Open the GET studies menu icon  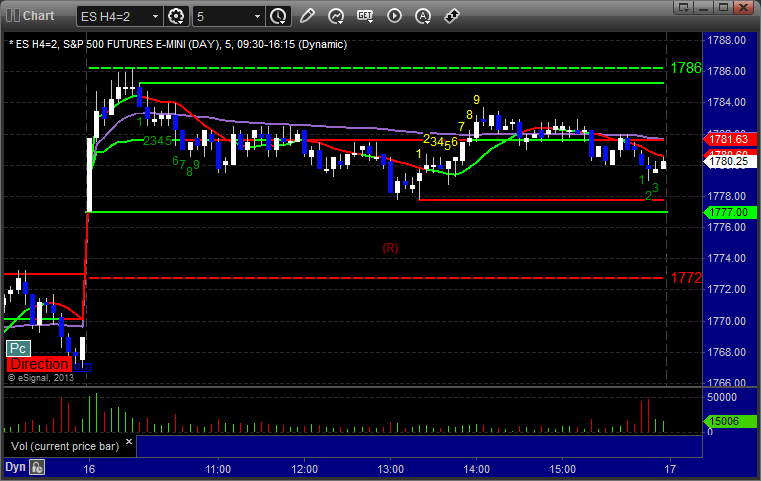[x=365, y=16]
